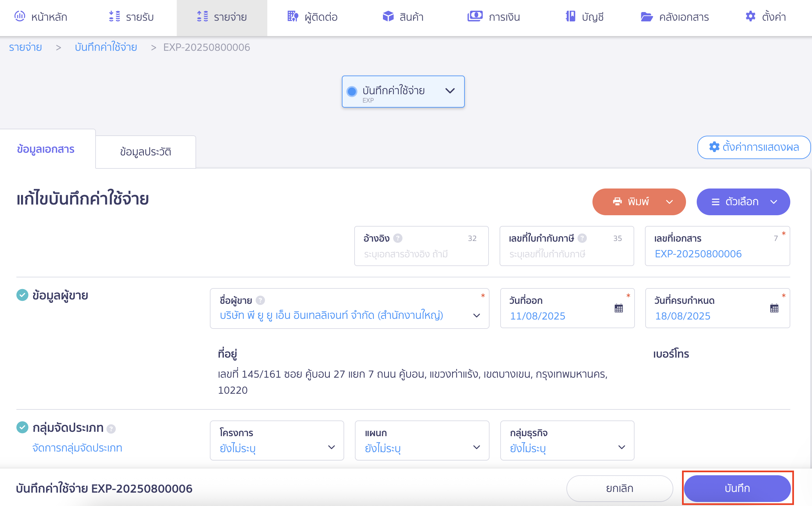Click the บันทึก save button
This screenshot has height=506, width=812.
click(x=737, y=489)
